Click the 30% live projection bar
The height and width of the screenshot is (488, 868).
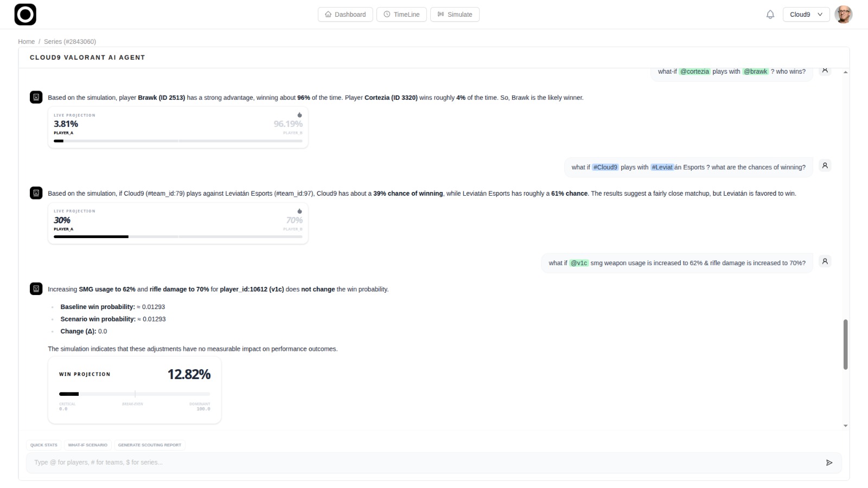click(x=178, y=237)
